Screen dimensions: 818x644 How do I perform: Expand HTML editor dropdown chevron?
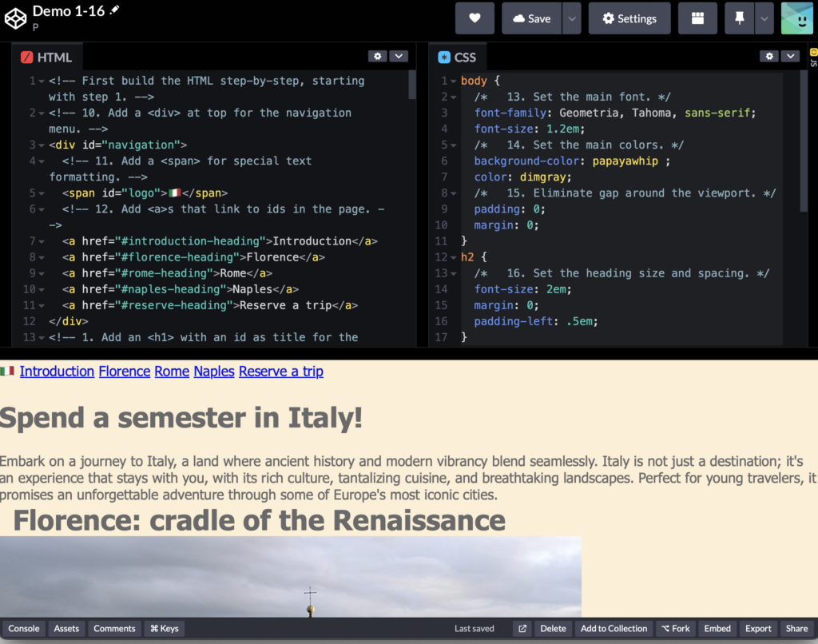point(399,56)
